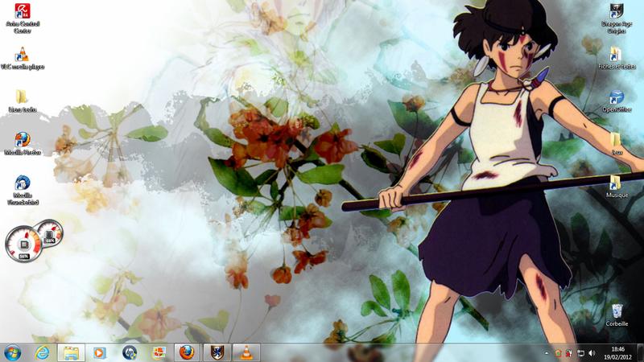This screenshot has width=644, height=362.
Task: Open the OpenOffice desktop shortcut
Action: (617, 101)
